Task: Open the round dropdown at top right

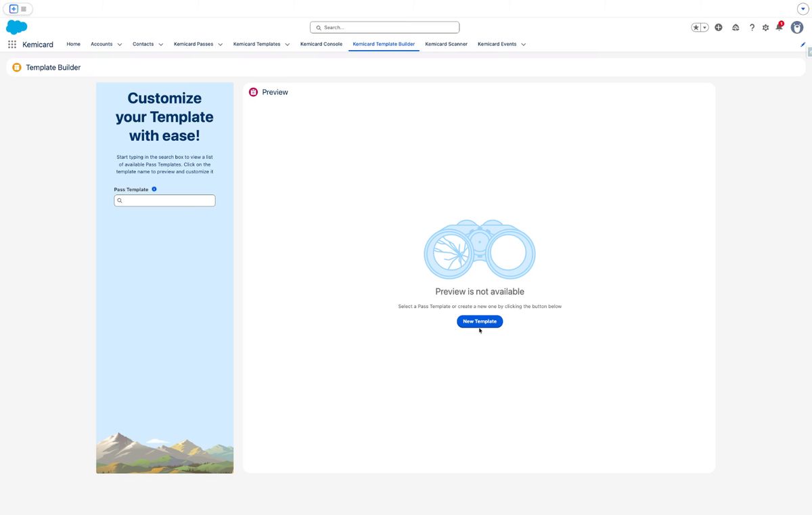Action: click(x=803, y=9)
